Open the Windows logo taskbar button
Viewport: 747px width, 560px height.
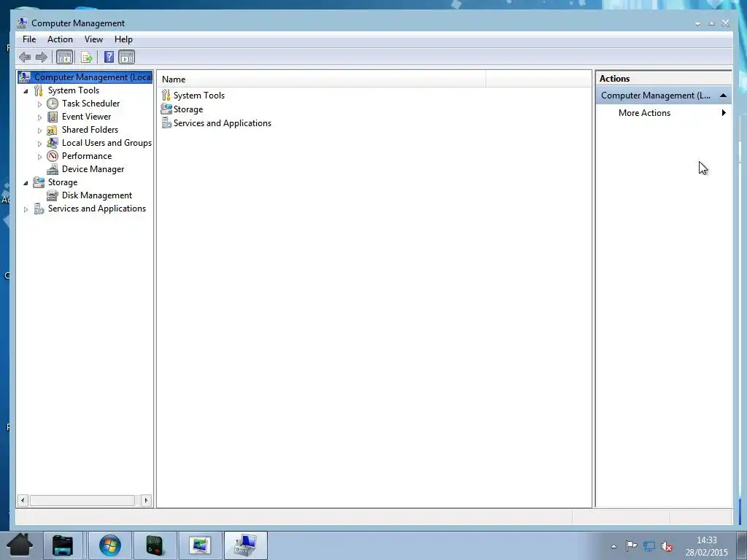pos(110,545)
